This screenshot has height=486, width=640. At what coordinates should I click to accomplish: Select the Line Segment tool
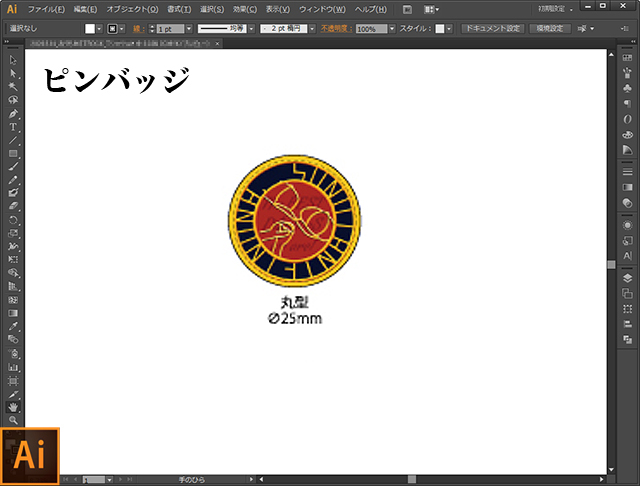coord(13,140)
